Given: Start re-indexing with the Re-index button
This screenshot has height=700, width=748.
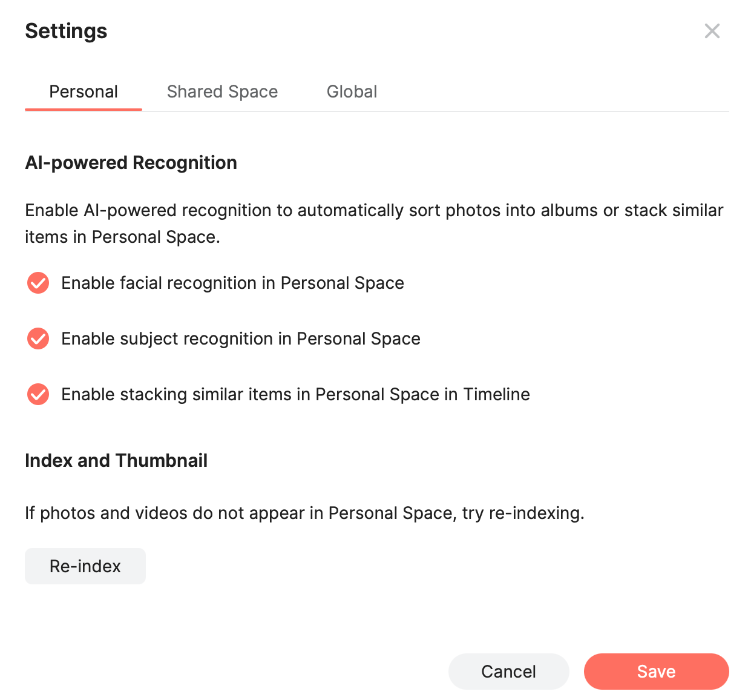Looking at the screenshot, I should click(85, 566).
